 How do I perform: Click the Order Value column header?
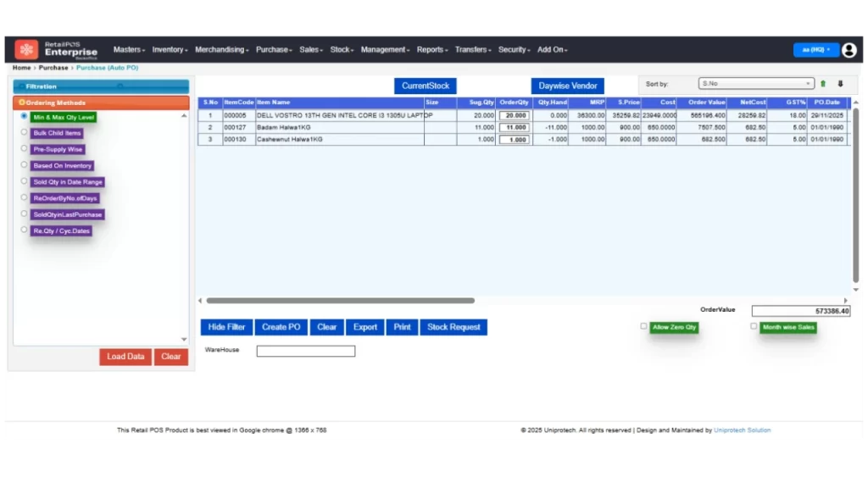(x=701, y=103)
